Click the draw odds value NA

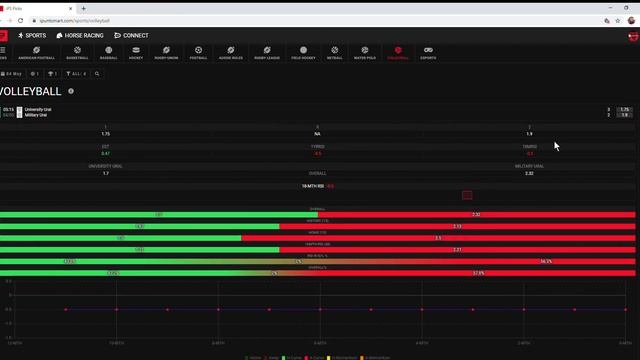tap(318, 134)
